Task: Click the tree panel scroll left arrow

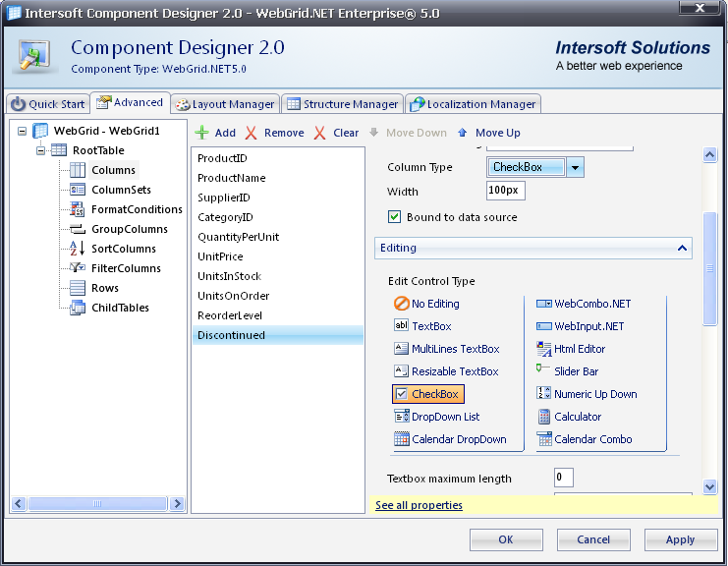Action: pyautogui.click(x=19, y=503)
